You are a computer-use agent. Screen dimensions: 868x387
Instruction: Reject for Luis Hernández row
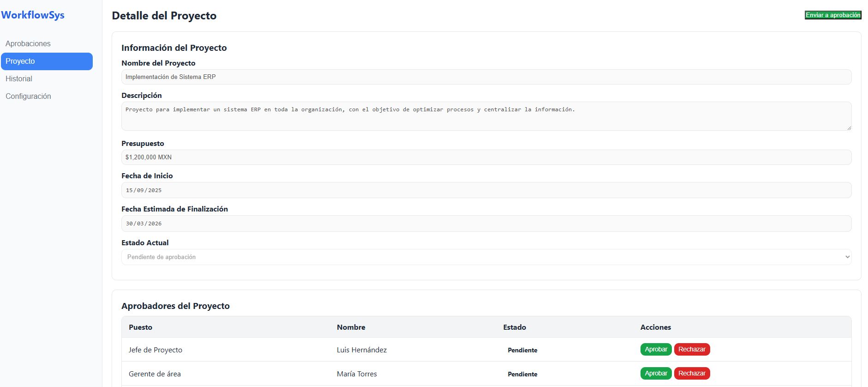(x=691, y=350)
